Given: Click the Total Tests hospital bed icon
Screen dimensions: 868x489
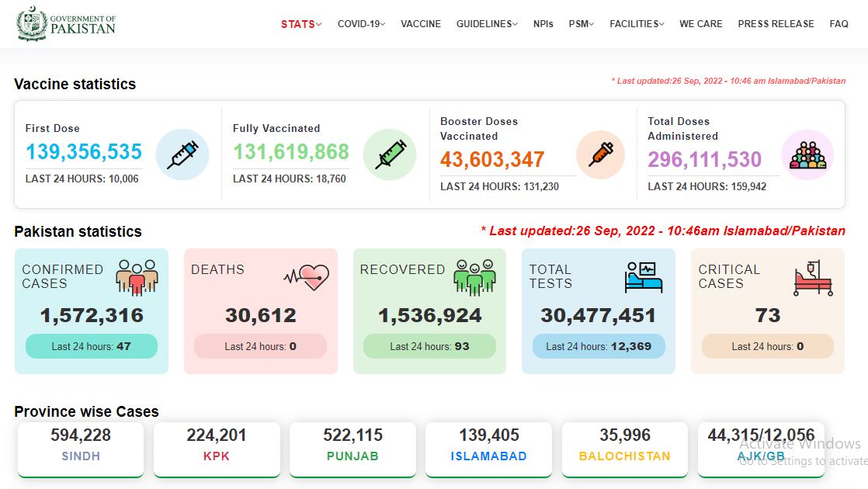Looking at the screenshot, I should [644, 277].
